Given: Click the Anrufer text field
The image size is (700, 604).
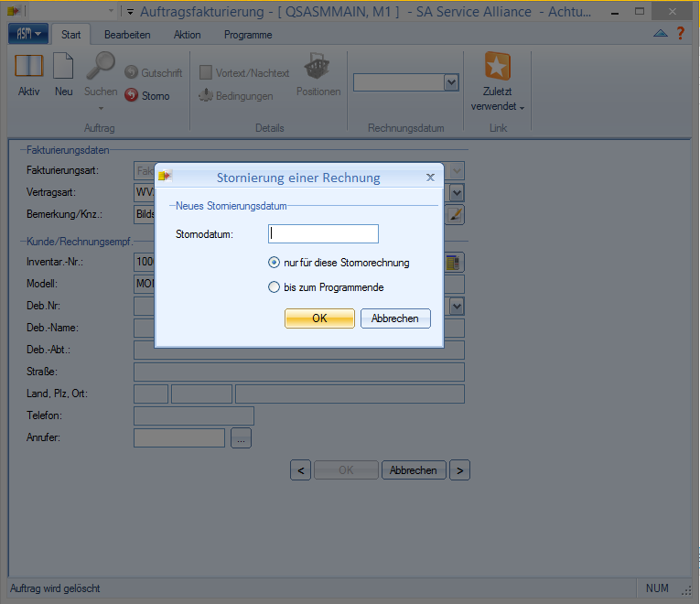Looking at the screenshot, I should (179, 438).
